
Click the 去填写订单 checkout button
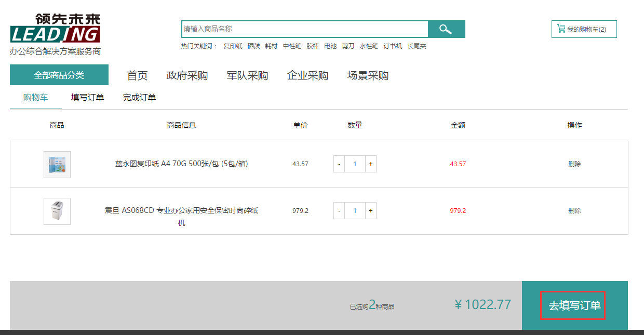click(574, 305)
